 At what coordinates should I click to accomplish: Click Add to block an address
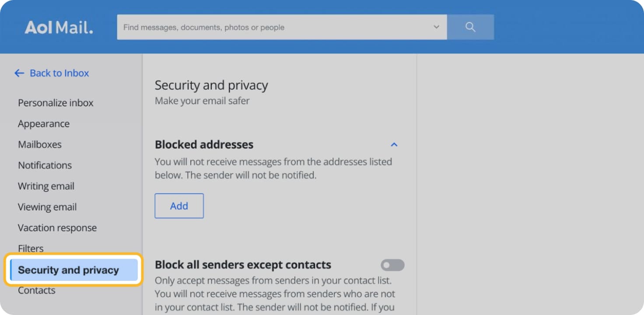pos(179,206)
